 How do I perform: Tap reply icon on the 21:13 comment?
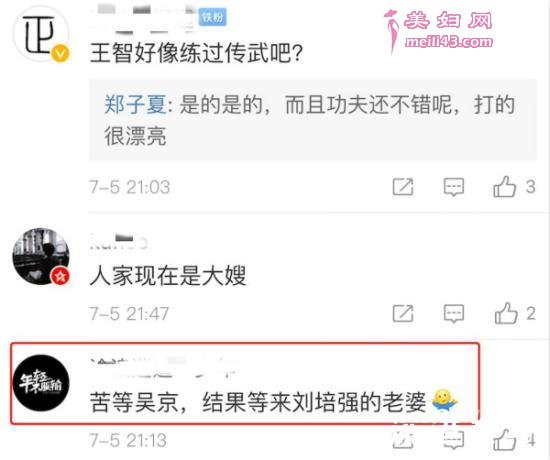[454, 440]
